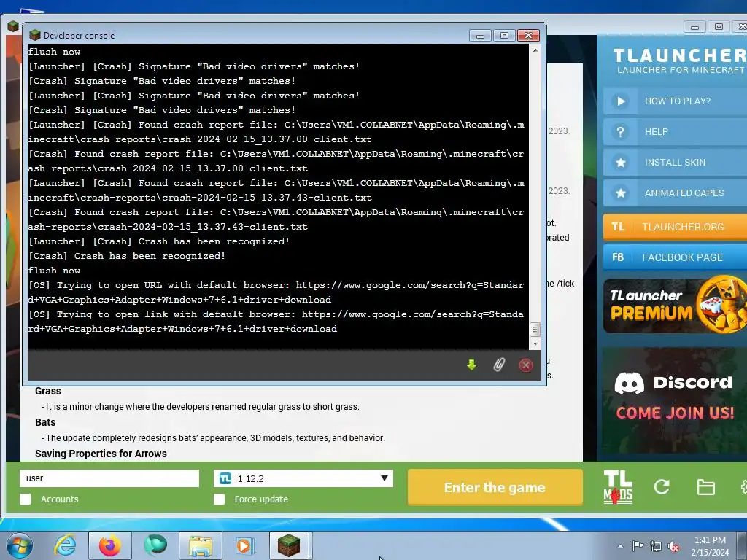Open the game folder icon
Screen dimensions: 747x560
pos(705,487)
